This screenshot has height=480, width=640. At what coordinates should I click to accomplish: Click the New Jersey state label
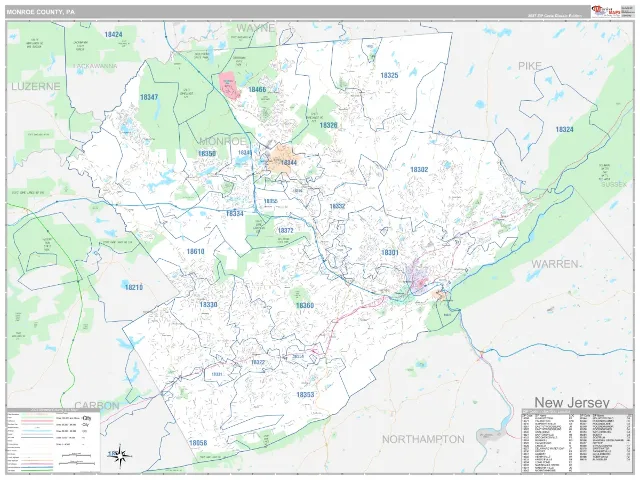click(x=572, y=402)
